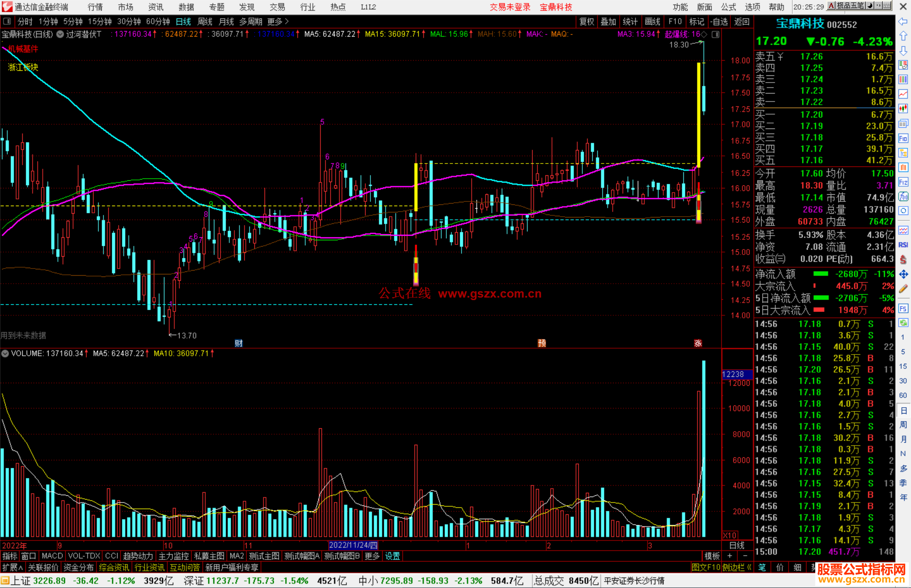Click the four-arrow move icon
Image resolution: width=911 pixels, height=588 pixels.
903,274
